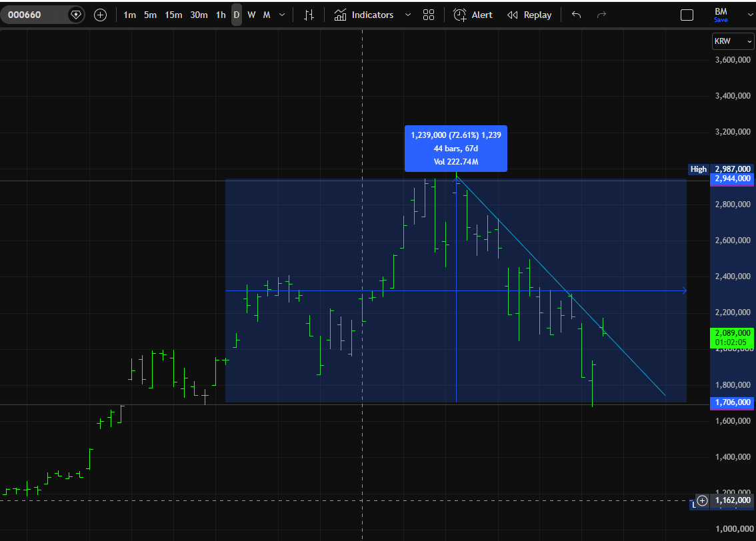
Task: Click the plus icon beside the 1,162,000 crosshair price
Action: [702, 500]
